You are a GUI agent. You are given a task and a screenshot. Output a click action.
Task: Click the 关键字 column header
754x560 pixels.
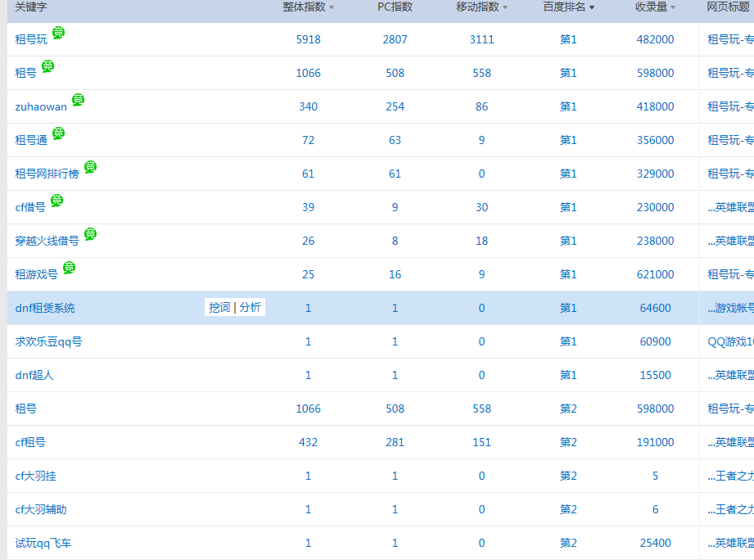click(31, 7)
